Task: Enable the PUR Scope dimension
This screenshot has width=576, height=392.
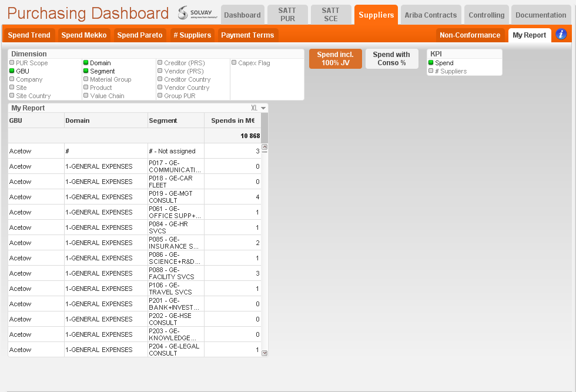Action: pyautogui.click(x=29, y=63)
